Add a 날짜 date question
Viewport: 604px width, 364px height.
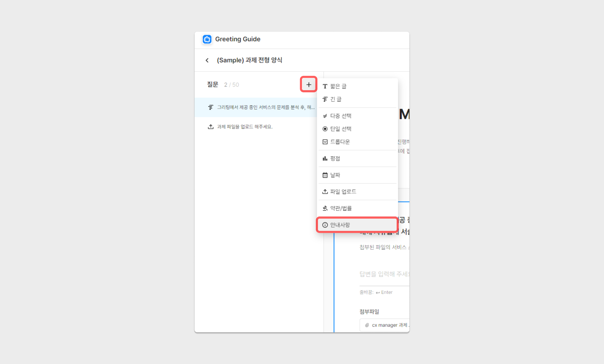(335, 175)
